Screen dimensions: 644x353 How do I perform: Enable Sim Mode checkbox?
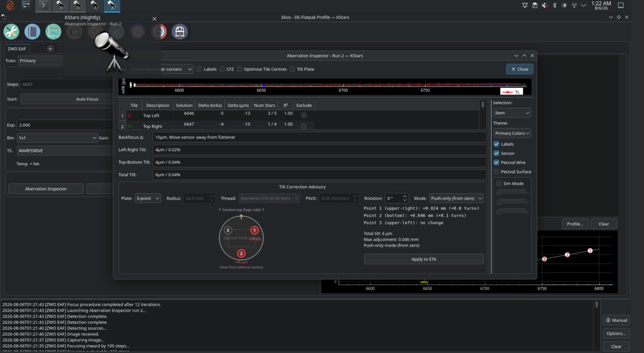499,184
